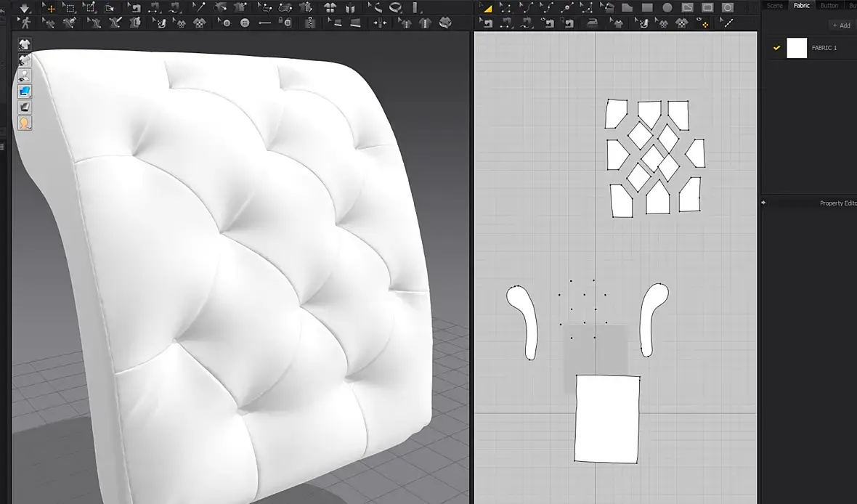
Task: Click the inward arrows icon in the 3D toolbar
Action: pyautogui.click(x=379, y=23)
